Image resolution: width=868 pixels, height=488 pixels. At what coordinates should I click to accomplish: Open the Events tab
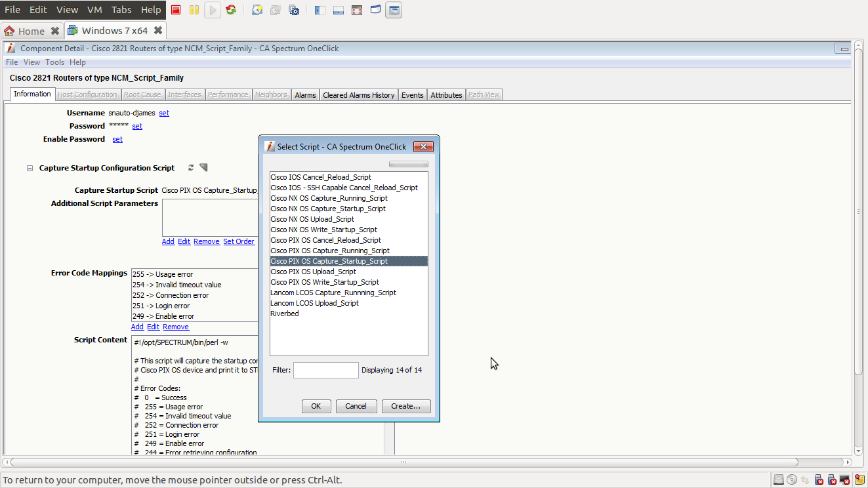412,95
